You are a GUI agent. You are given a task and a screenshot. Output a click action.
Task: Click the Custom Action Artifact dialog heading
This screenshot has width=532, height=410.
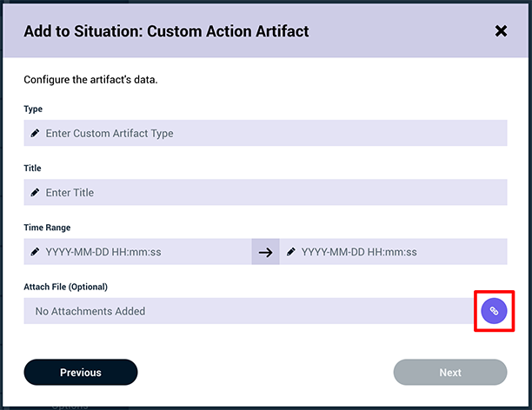[x=166, y=31]
